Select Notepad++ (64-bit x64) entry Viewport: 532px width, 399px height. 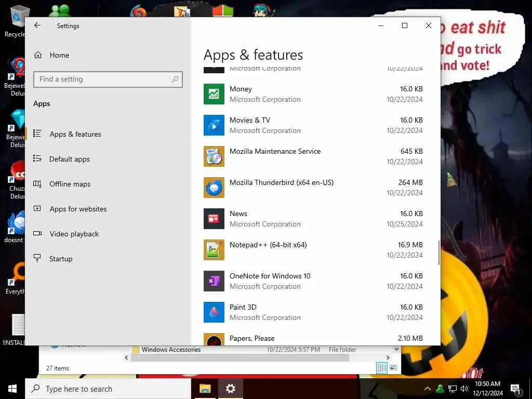(x=313, y=250)
